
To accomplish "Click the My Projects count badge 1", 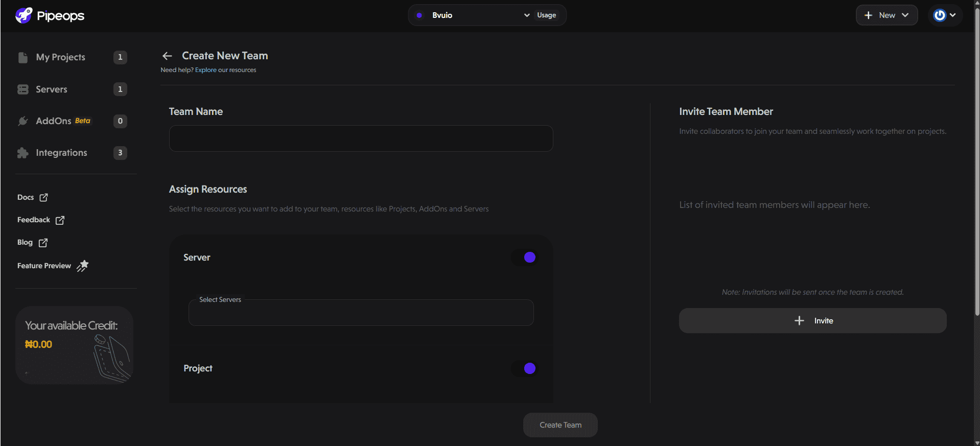I will [120, 57].
